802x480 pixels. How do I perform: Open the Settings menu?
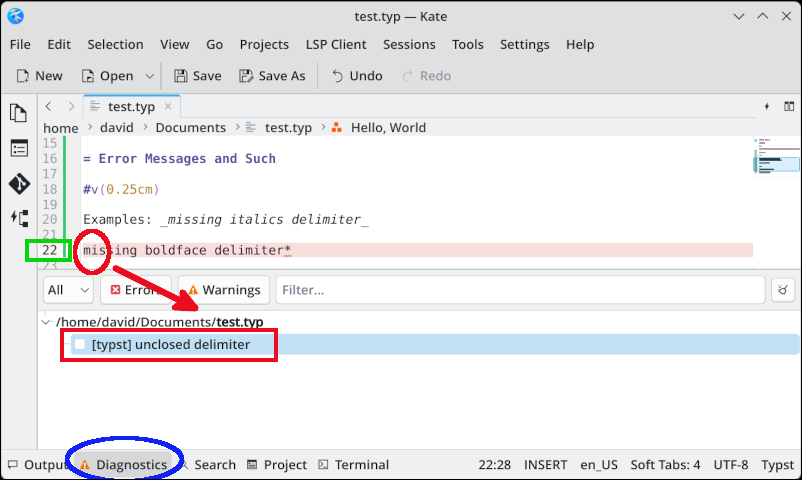[524, 45]
